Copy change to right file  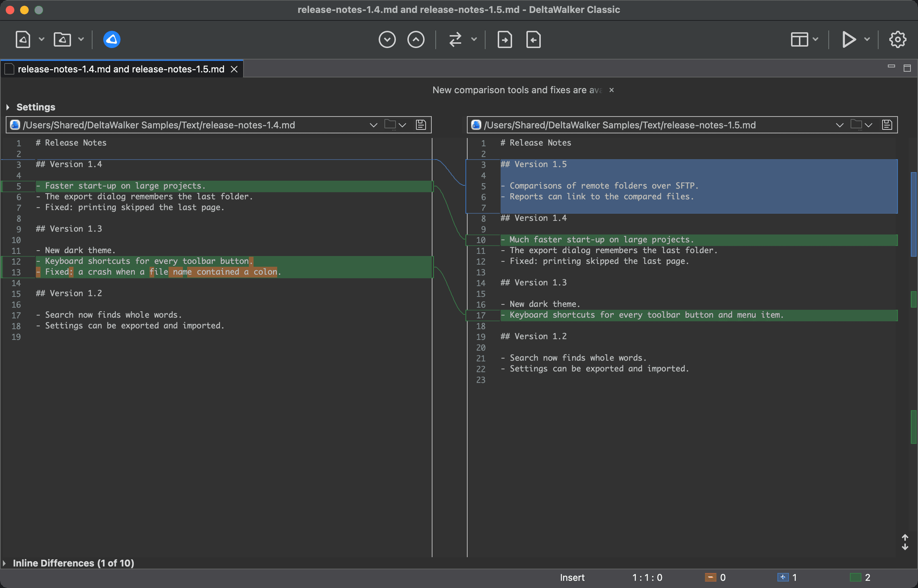(x=505, y=39)
